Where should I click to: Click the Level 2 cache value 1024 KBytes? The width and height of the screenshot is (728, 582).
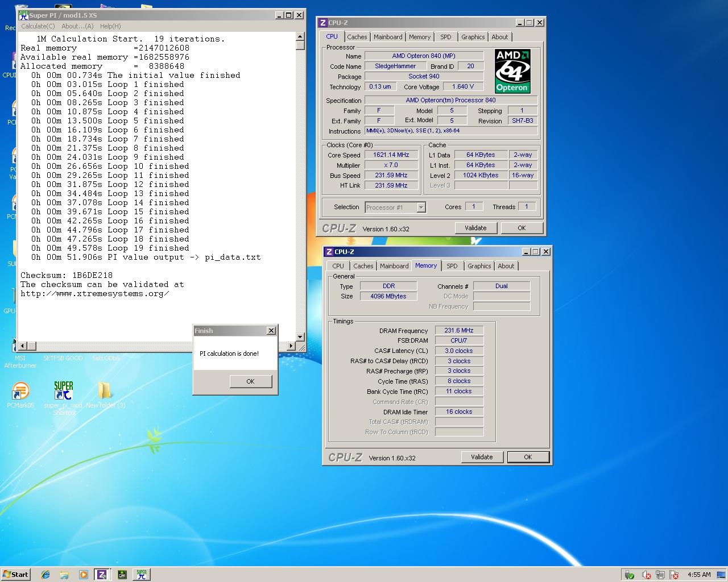[481, 175]
